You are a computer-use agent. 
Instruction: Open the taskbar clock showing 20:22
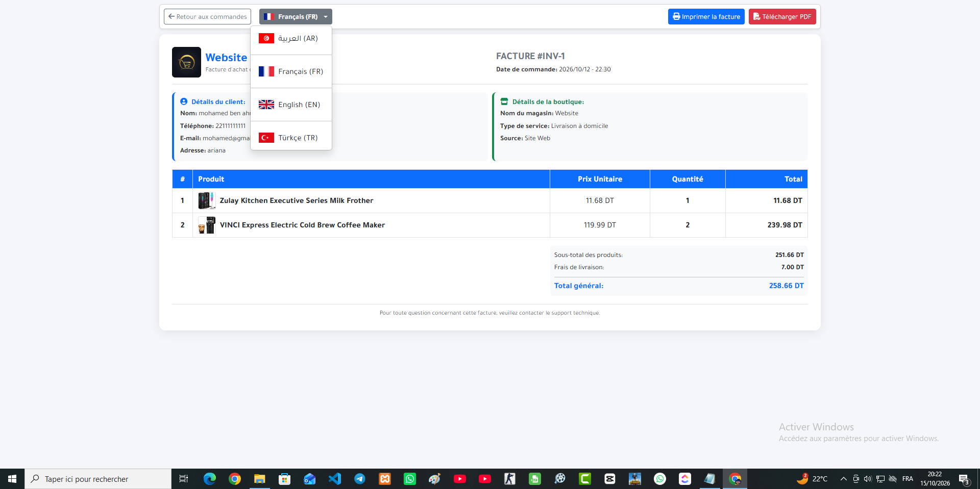pos(935,479)
